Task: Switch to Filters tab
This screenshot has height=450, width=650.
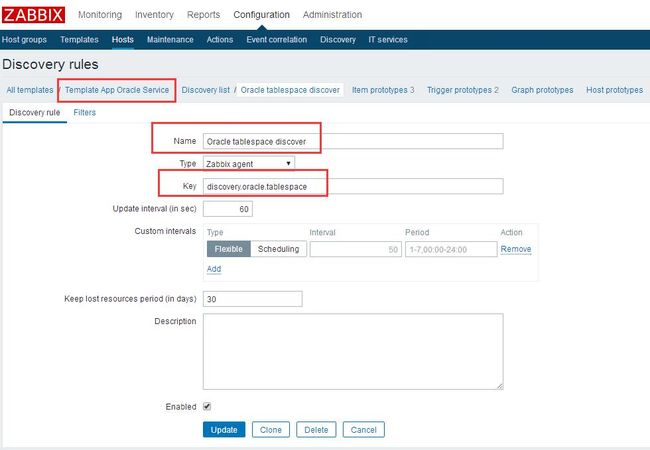Action: pyautogui.click(x=85, y=113)
